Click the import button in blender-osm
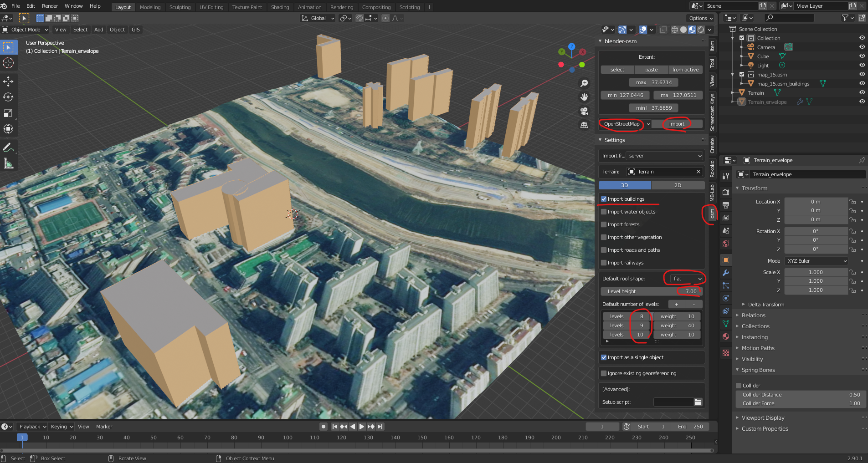 (677, 124)
